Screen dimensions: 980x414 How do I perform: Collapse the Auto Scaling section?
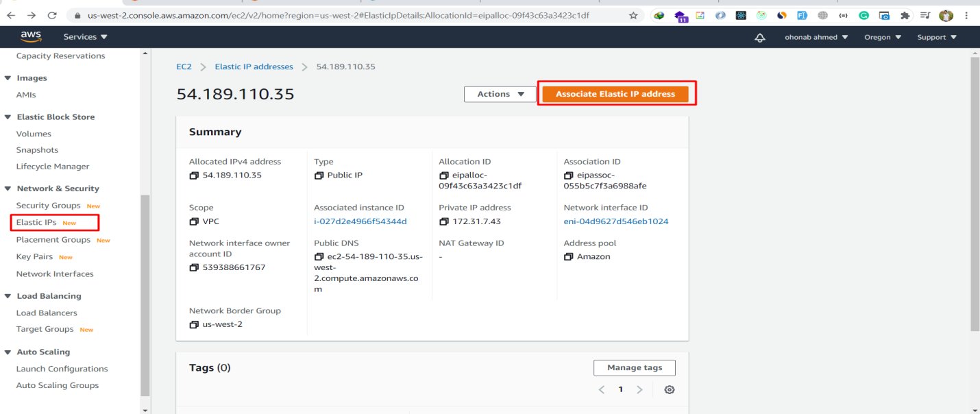(8, 352)
